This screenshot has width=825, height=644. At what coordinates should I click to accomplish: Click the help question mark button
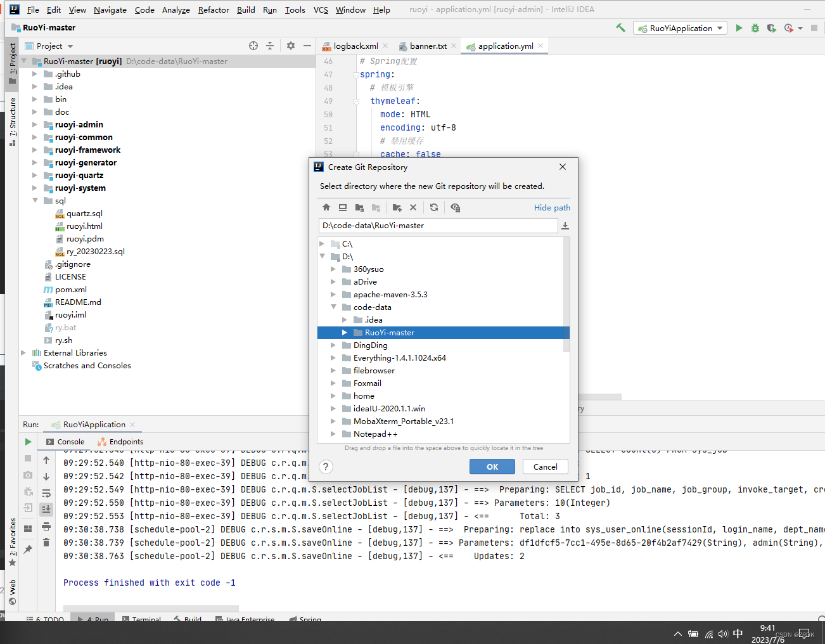point(326,467)
